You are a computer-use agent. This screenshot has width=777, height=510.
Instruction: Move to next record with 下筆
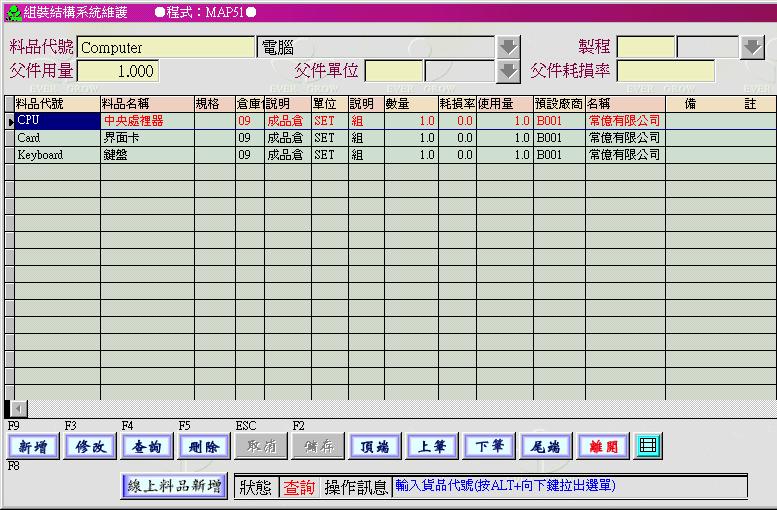click(x=489, y=447)
